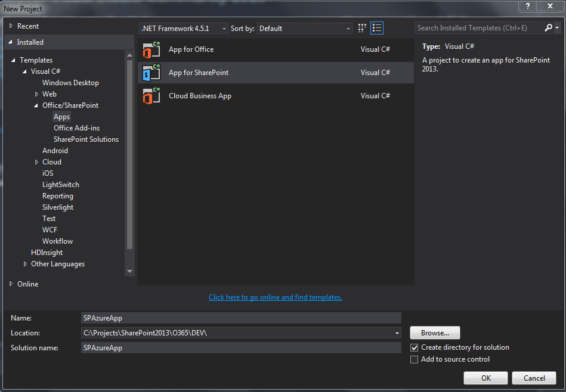Enable Add to source control
The width and height of the screenshot is (566, 392).
(x=413, y=359)
